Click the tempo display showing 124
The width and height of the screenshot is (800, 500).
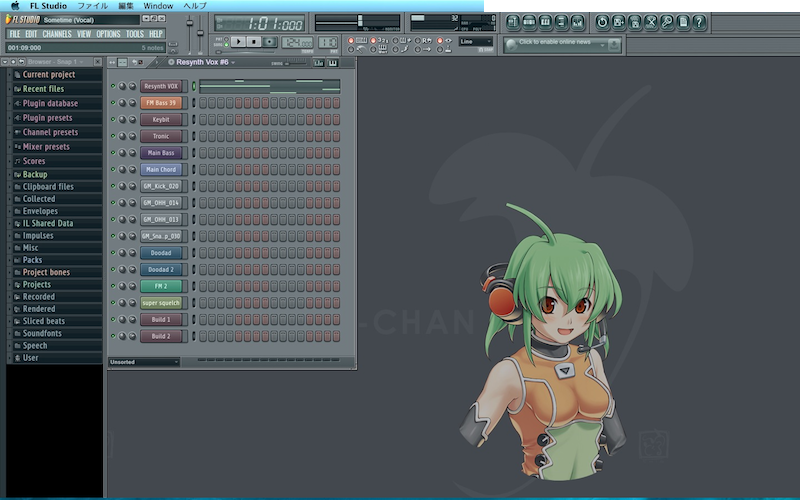click(x=297, y=42)
